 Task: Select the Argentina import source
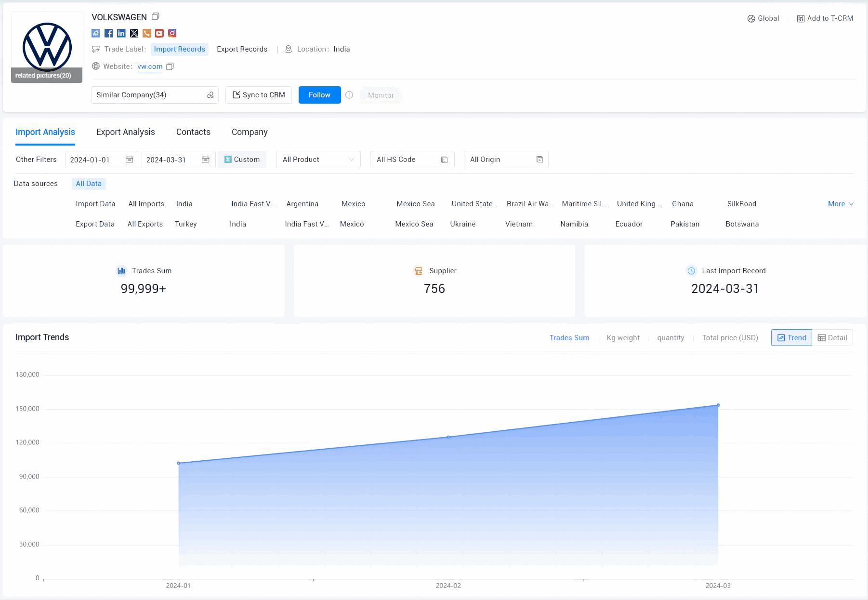(x=302, y=204)
